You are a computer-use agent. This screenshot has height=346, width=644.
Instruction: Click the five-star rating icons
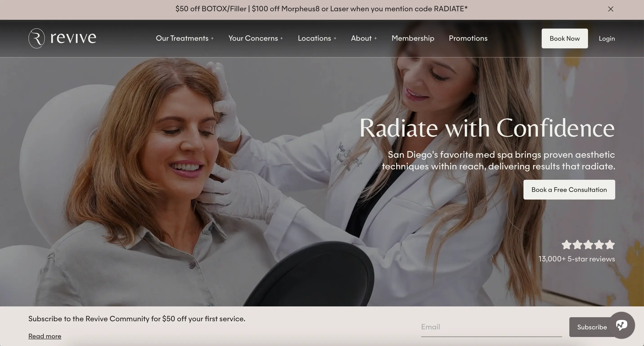tap(588, 245)
